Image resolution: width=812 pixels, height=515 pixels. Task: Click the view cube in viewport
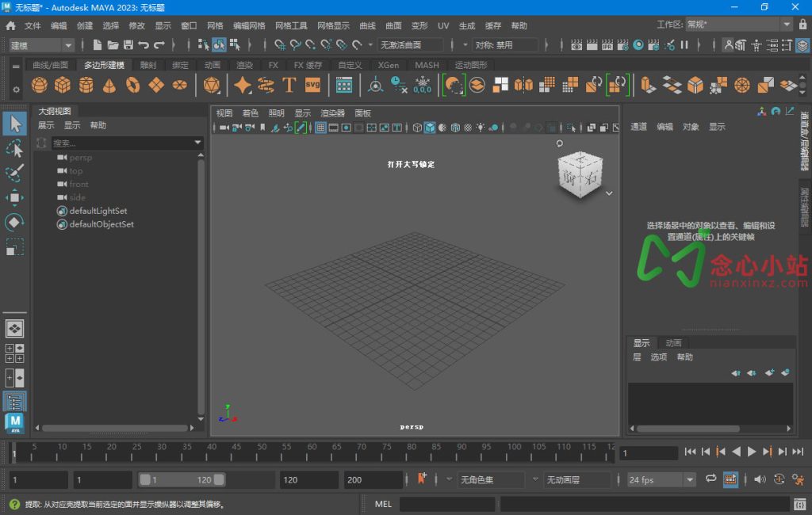coord(580,175)
